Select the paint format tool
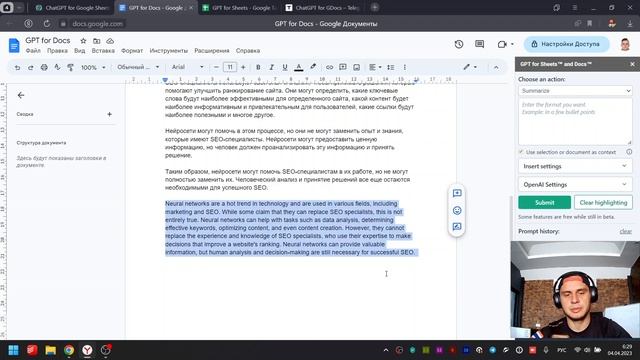The image size is (640, 360). pos(71,67)
